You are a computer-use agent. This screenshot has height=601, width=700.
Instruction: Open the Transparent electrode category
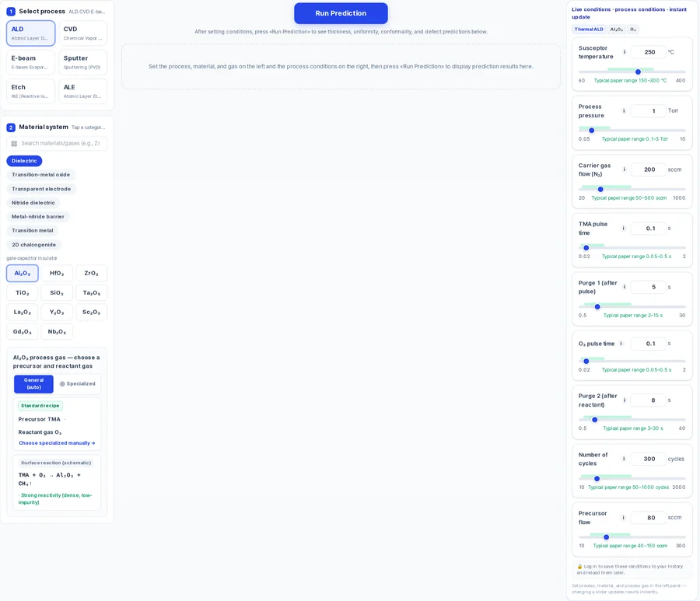[41, 189]
